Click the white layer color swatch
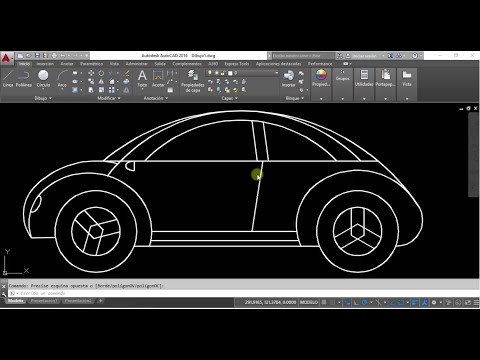Viewport: 480px width, 360px height. [x=230, y=73]
